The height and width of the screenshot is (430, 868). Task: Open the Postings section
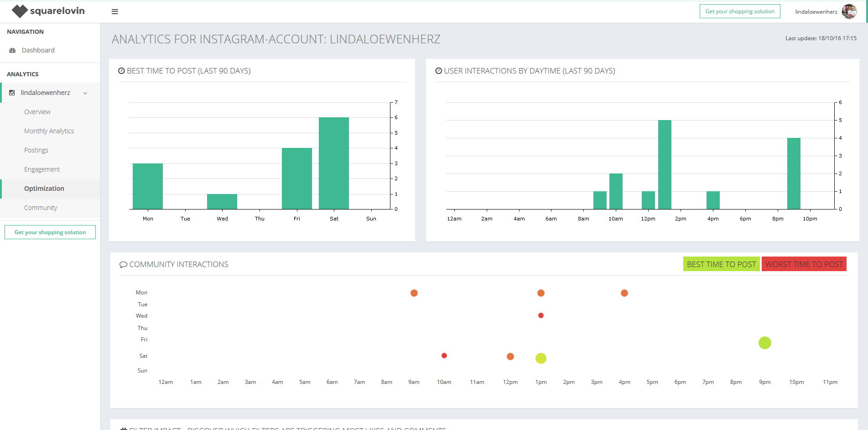coord(36,150)
